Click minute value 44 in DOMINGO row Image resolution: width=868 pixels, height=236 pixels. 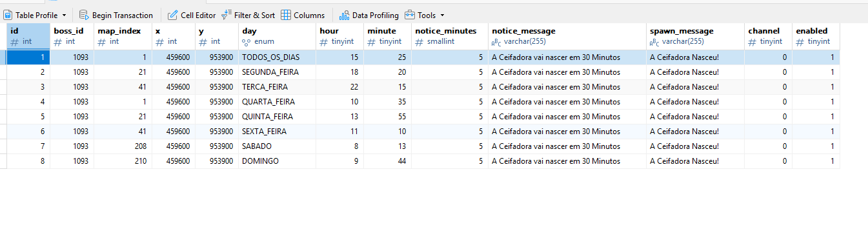387,161
